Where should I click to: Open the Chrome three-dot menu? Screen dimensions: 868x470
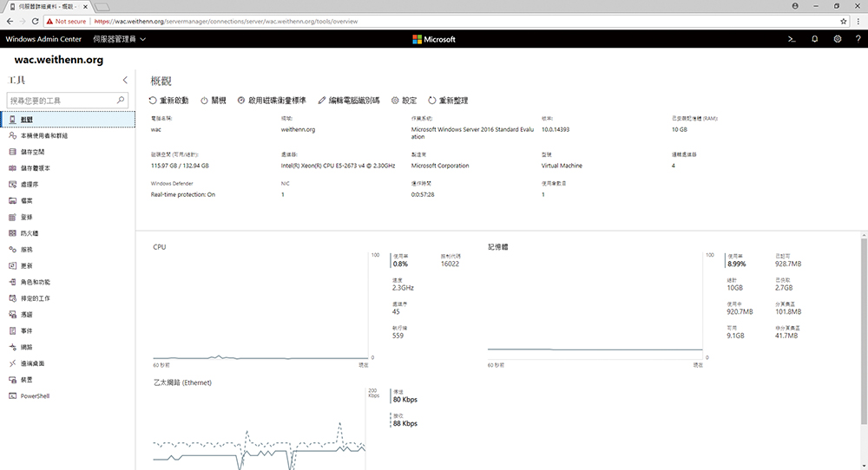coord(858,21)
